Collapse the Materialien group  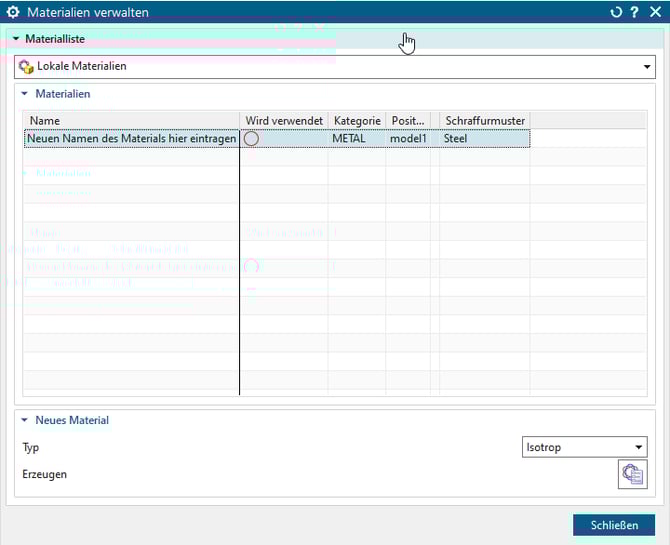click(x=26, y=94)
